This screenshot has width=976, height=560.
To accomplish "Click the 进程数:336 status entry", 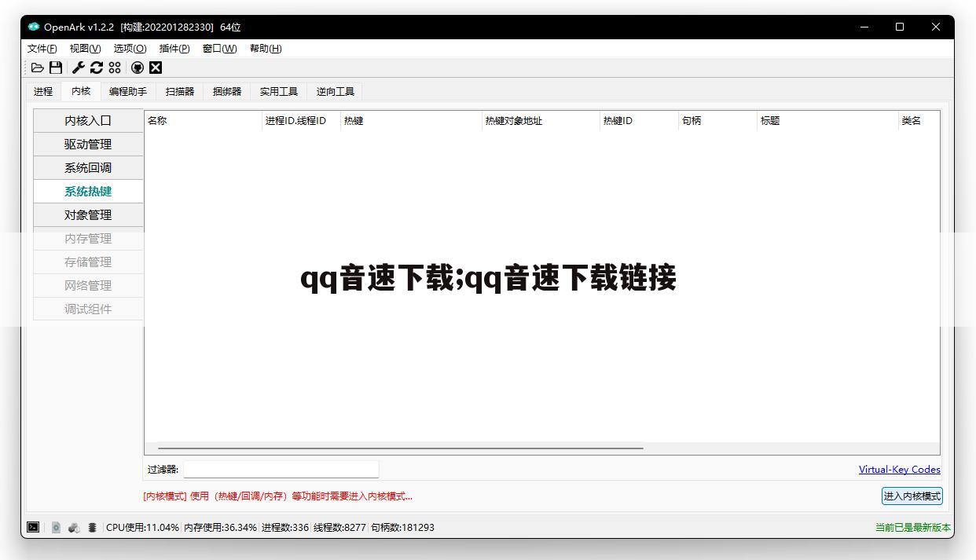I will click(285, 527).
